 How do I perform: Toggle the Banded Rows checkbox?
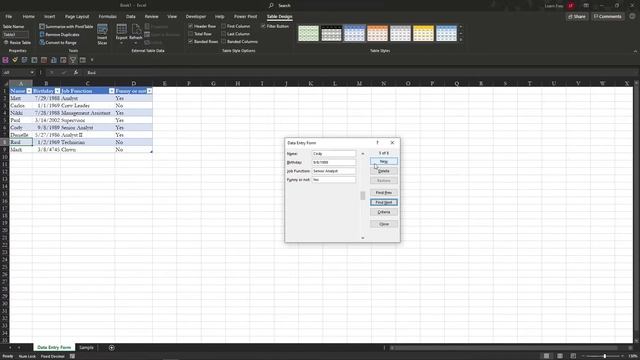click(191, 42)
